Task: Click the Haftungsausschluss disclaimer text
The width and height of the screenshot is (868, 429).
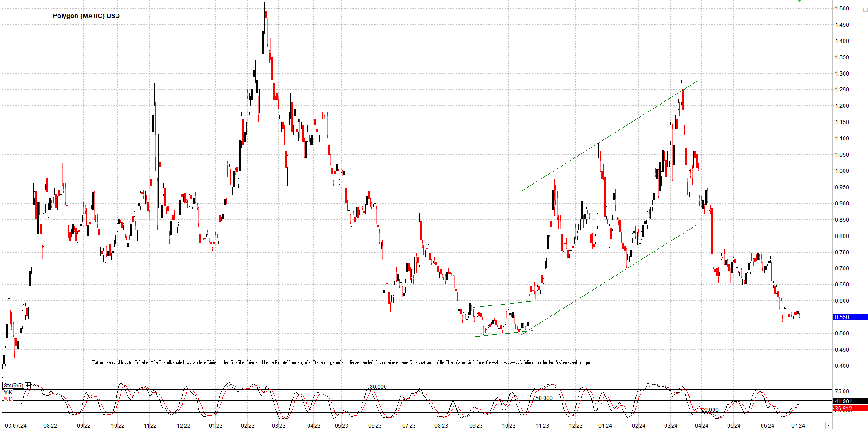Action: pos(341,362)
